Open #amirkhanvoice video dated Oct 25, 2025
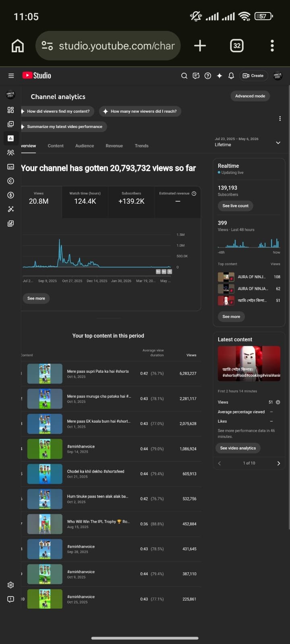 81,597
